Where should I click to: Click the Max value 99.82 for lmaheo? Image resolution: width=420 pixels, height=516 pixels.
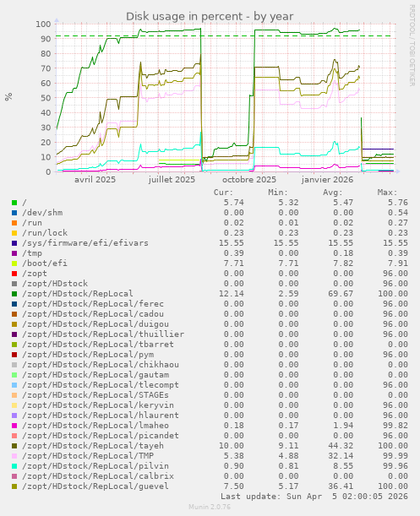coord(395,426)
